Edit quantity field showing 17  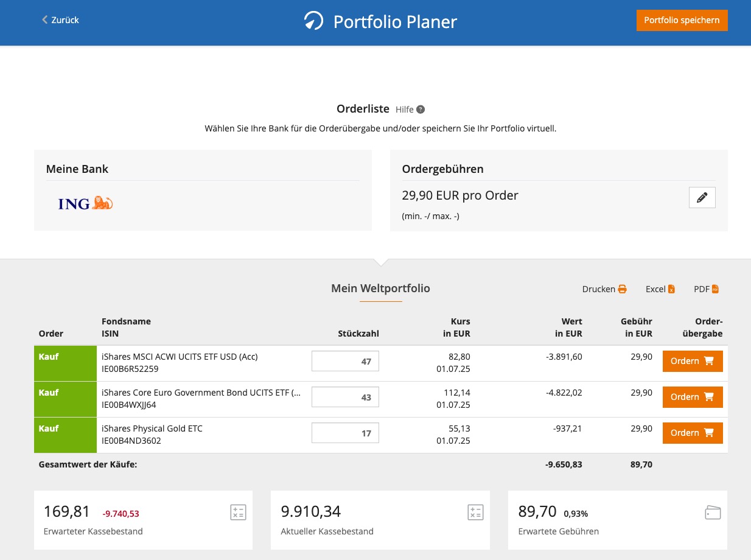345,433
